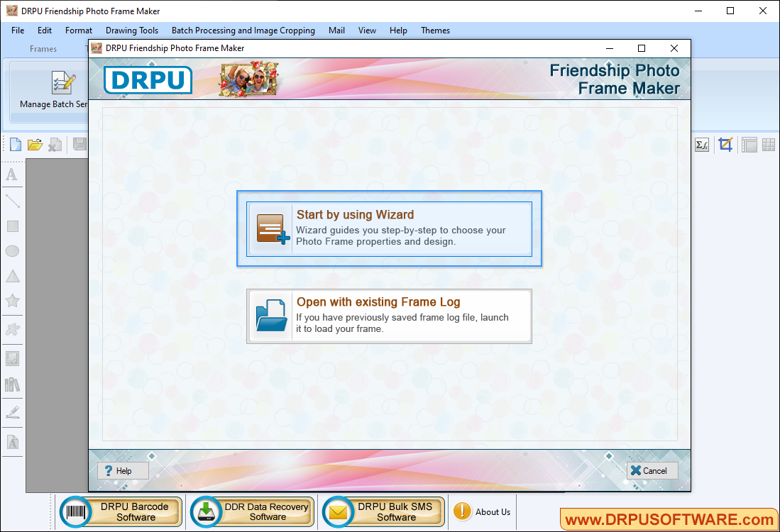The height and width of the screenshot is (532, 780).
Task: Open the Formula Σfx tool
Action: [x=701, y=144]
